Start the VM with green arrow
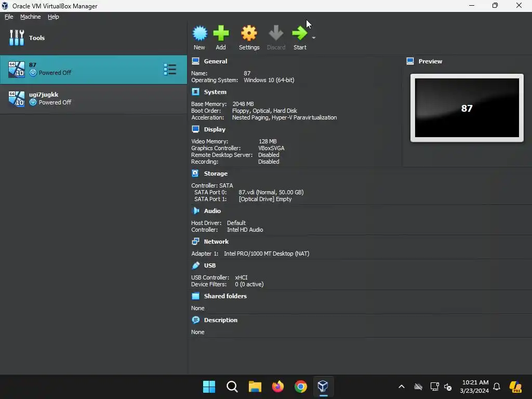 (300, 33)
